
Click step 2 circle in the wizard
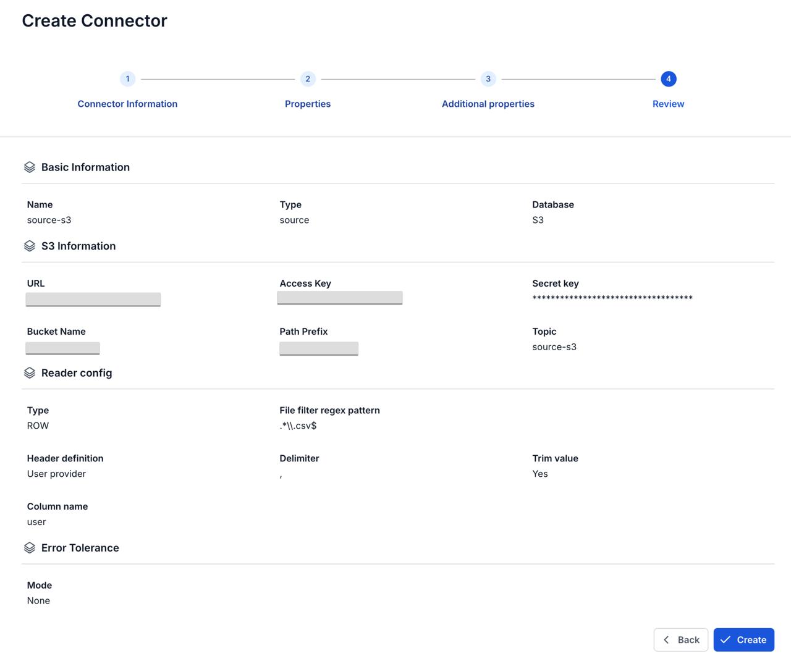(308, 79)
